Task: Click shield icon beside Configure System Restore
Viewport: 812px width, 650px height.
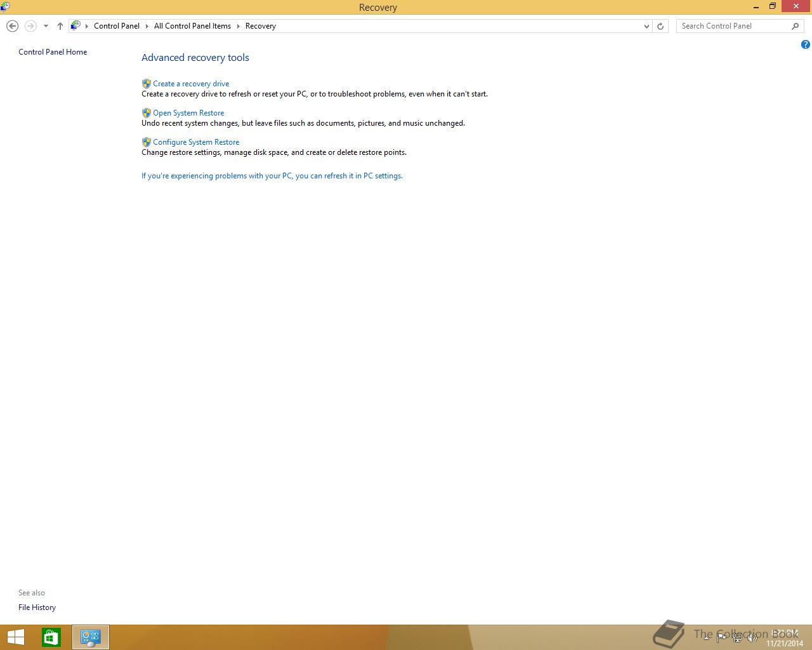Action: click(147, 142)
